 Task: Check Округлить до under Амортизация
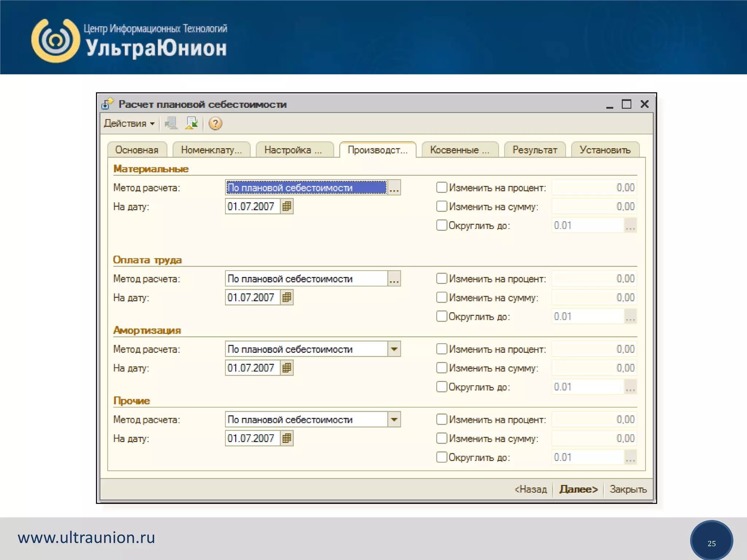(441, 387)
